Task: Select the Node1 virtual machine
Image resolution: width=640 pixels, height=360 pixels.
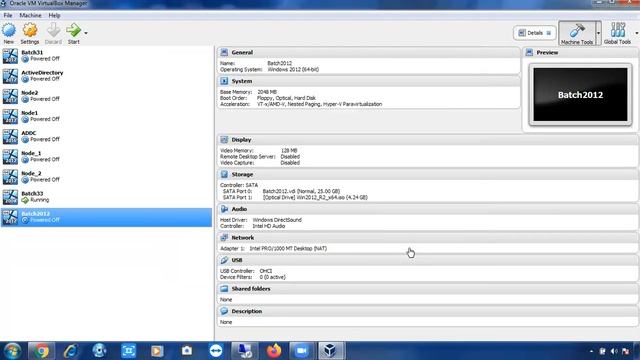Action: (106, 116)
